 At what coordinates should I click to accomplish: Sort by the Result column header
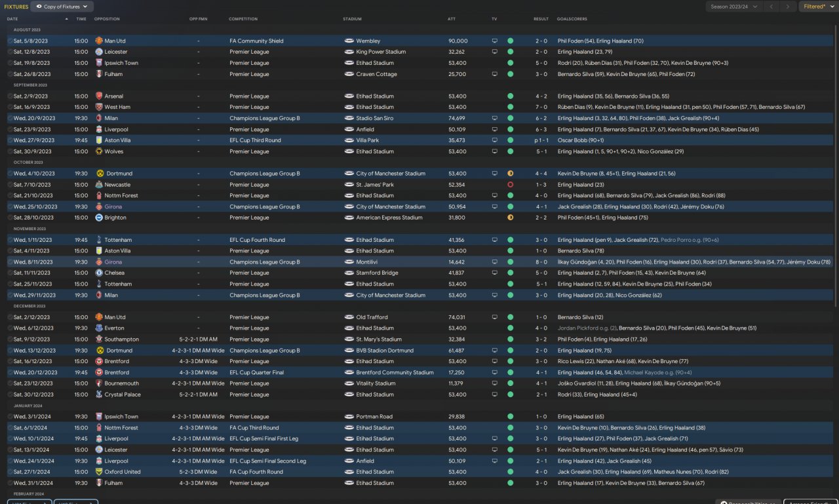(541, 19)
